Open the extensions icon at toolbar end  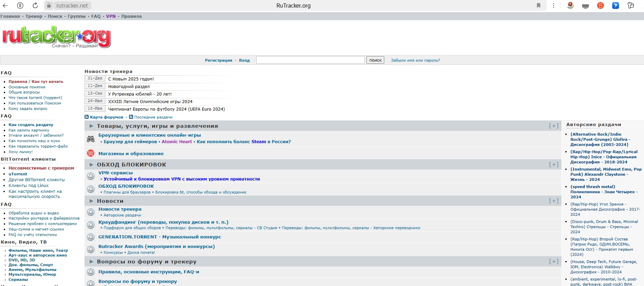[631, 5]
